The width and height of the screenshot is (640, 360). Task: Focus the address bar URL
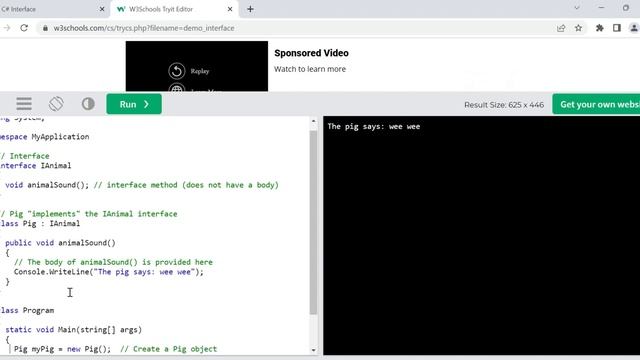point(144,28)
